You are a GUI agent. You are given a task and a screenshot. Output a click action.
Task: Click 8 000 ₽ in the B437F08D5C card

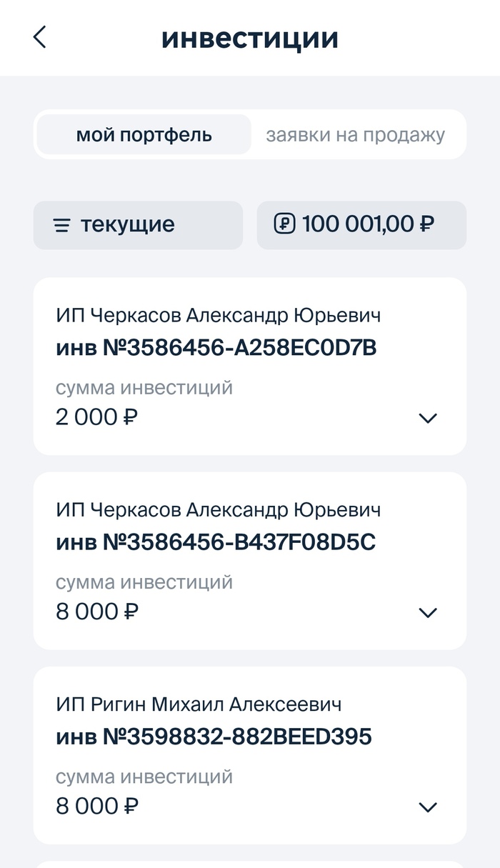96,612
